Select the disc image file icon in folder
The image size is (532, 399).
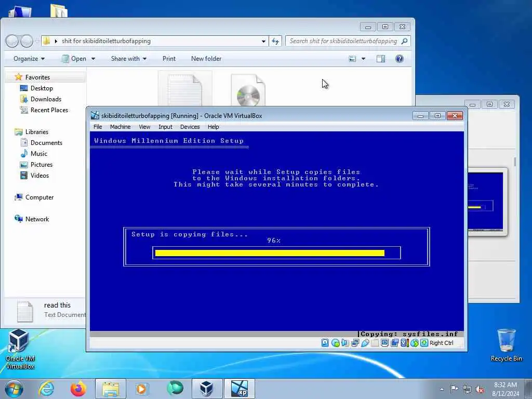pos(248,90)
